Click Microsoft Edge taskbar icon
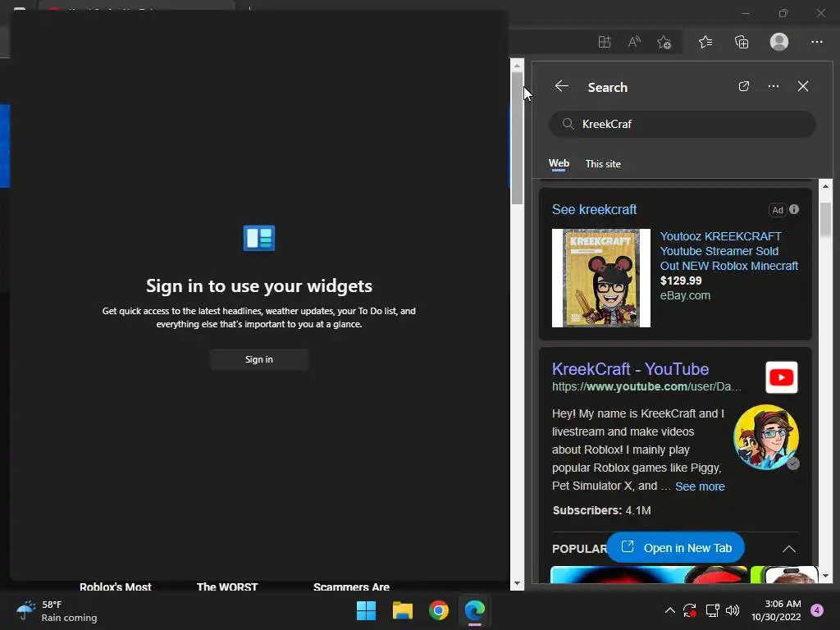 coord(475,610)
